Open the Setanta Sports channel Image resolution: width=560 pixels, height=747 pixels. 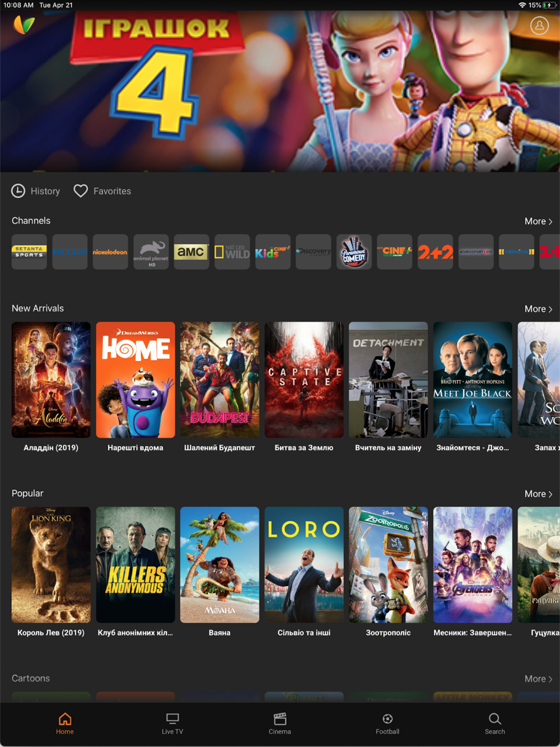click(29, 252)
